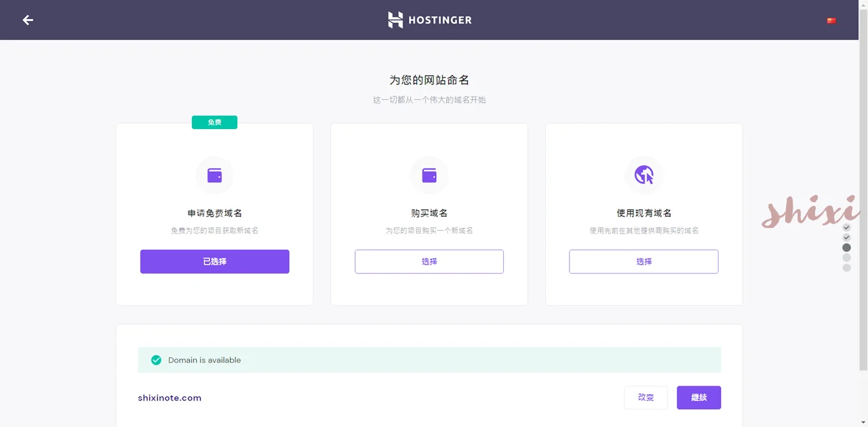The width and height of the screenshot is (868, 427).
Task: Click the 改变 button to change domain
Action: pos(646,398)
